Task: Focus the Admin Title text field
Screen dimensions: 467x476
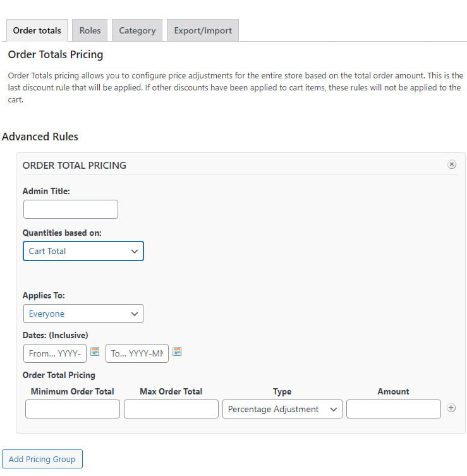Action: [x=71, y=209]
